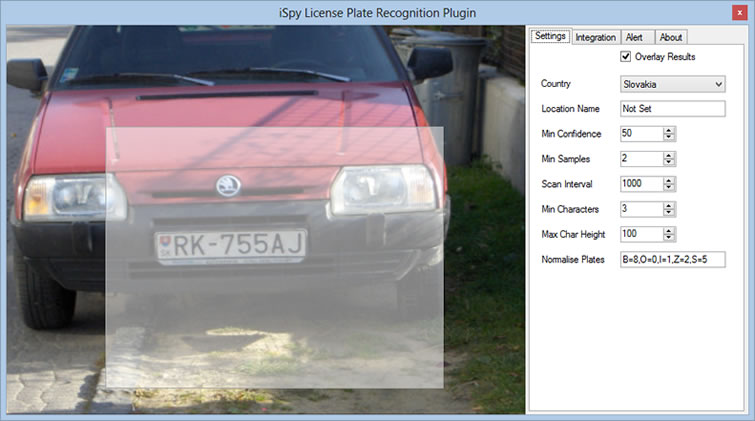755x421 pixels.
Task: Increase Min Samples with up arrow
Action: pos(669,155)
